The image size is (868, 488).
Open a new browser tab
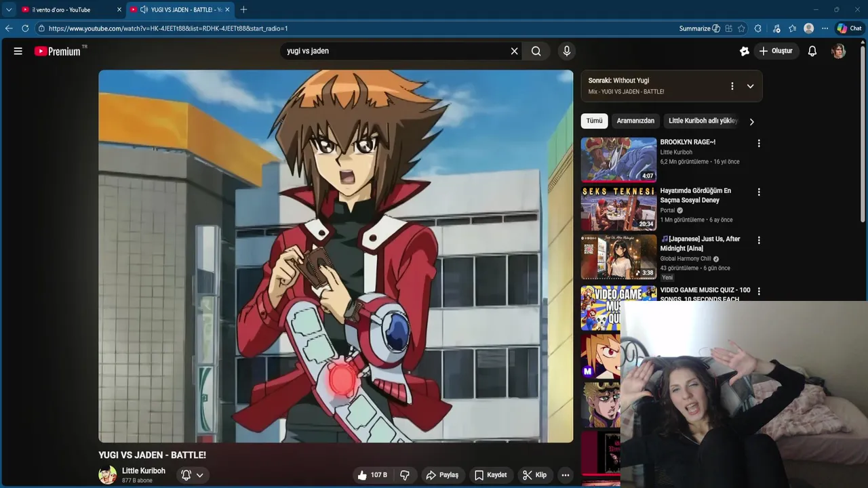(x=243, y=9)
